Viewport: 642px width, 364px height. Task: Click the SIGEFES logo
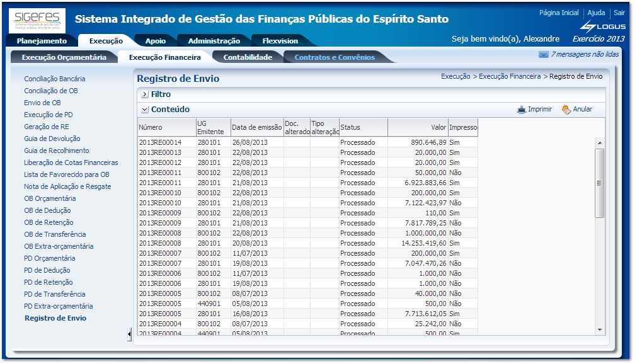tap(37, 20)
